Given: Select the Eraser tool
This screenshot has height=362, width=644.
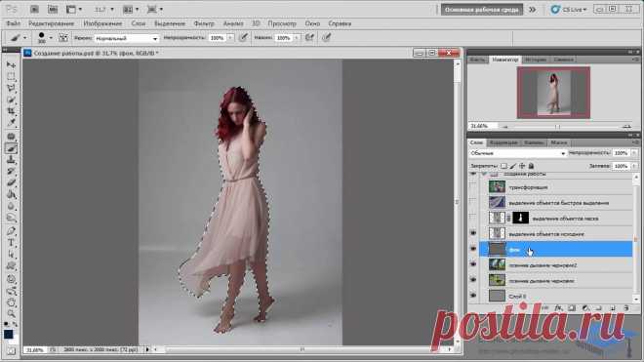Looking at the screenshot, I should (x=11, y=182).
